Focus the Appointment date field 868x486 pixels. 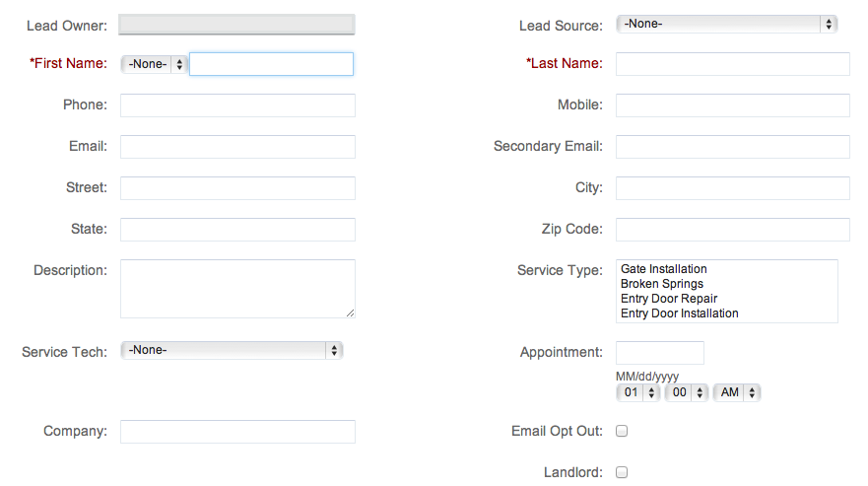(x=660, y=353)
